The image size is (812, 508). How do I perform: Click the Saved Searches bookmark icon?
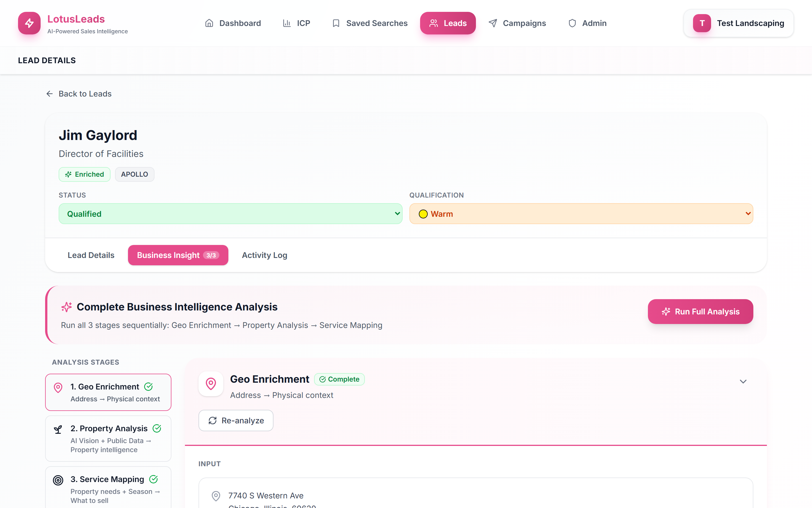pyautogui.click(x=336, y=23)
